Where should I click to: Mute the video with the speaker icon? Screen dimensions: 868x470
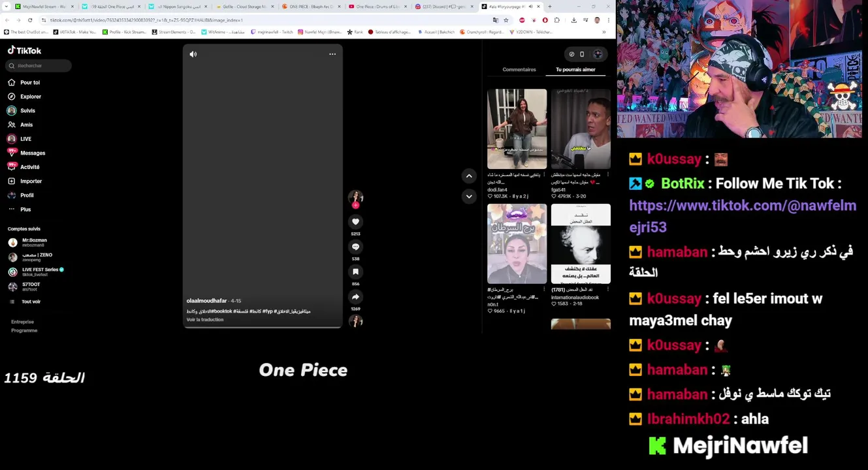[x=193, y=54]
